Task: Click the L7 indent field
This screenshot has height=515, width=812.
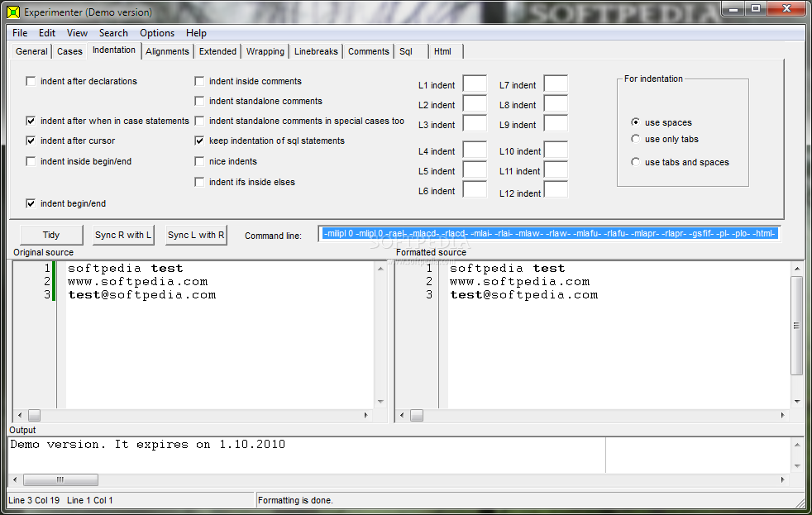Action: point(556,83)
